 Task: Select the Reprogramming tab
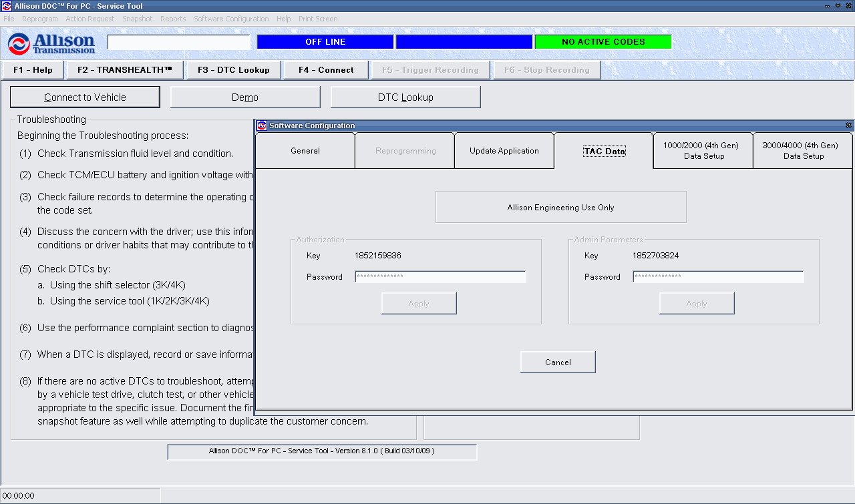coord(405,151)
